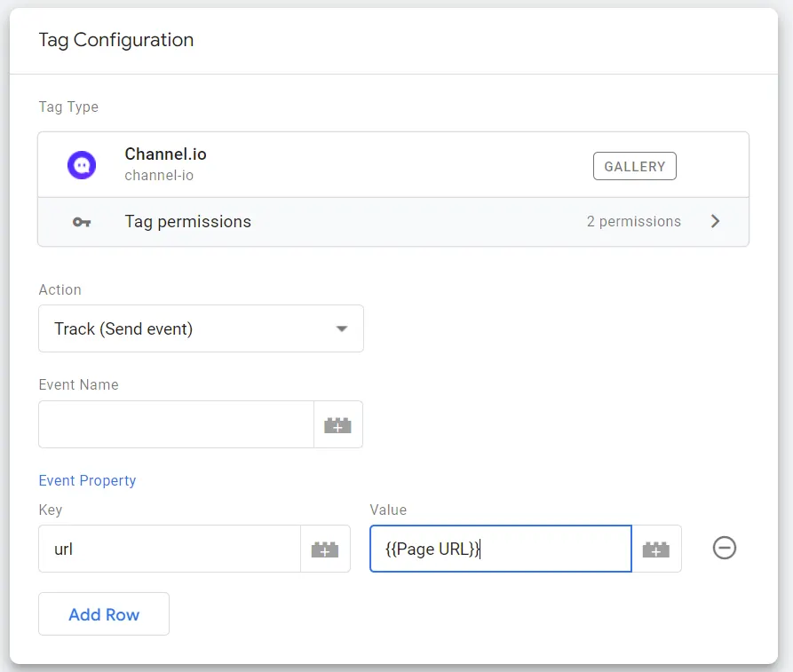Image resolution: width=793 pixels, height=672 pixels.
Task: Click the 2 permissions count text
Action: pyautogui.click(x=633, y=222)
